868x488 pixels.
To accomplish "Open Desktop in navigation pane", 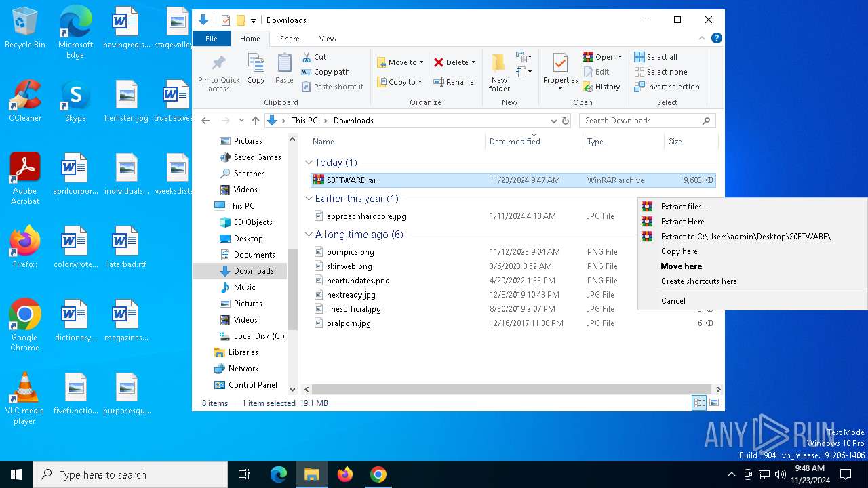I will (x=248, y=239).
